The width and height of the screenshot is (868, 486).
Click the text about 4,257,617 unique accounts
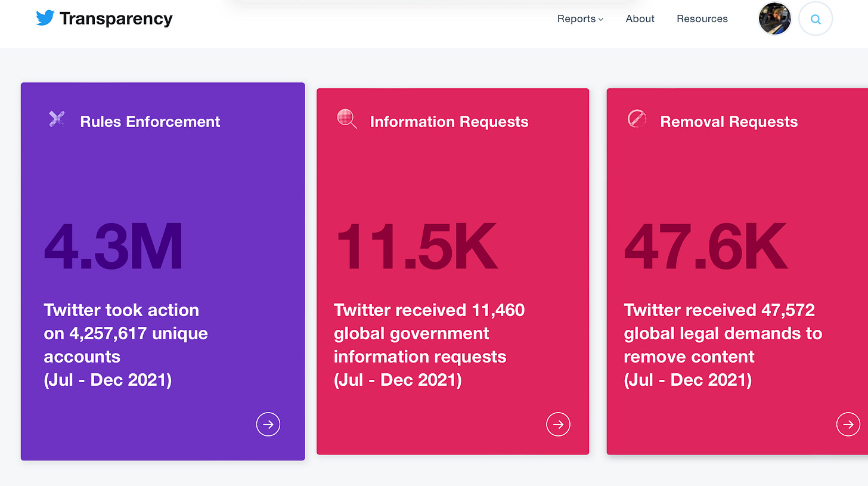[x=126, y=345]
